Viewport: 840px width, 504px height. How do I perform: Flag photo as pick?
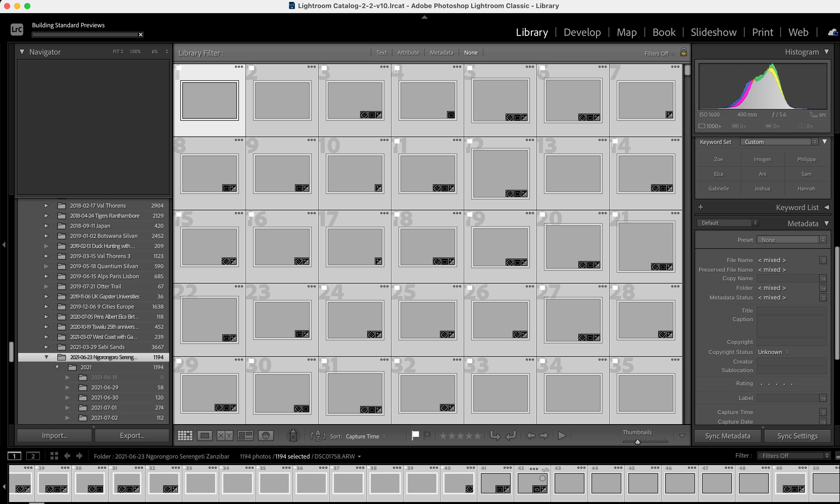tap(415, 435)
